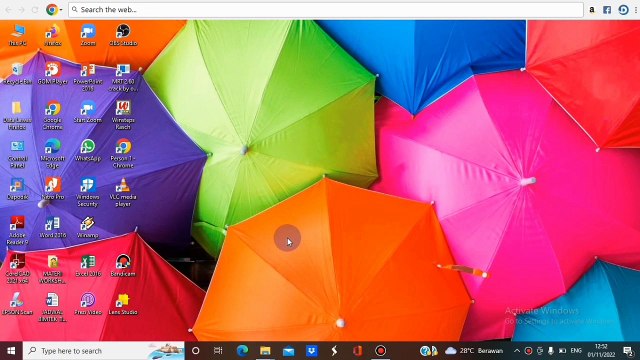640x360 pixels.
Task: Select the Free Video desktop shortcut
Action: point(88,304)
